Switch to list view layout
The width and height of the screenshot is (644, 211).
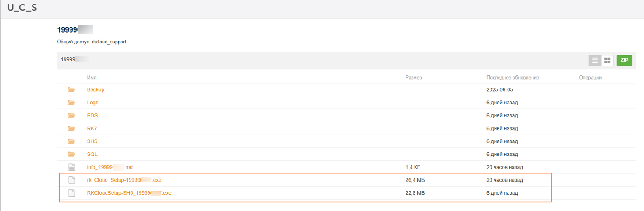595,60
